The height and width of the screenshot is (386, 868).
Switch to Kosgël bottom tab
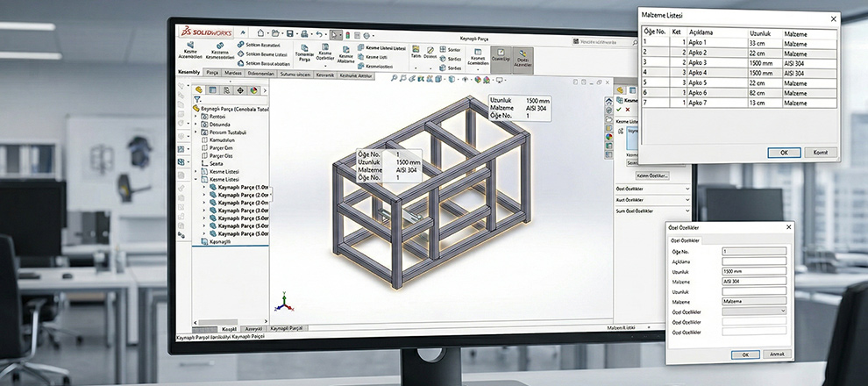pos(229,328)
